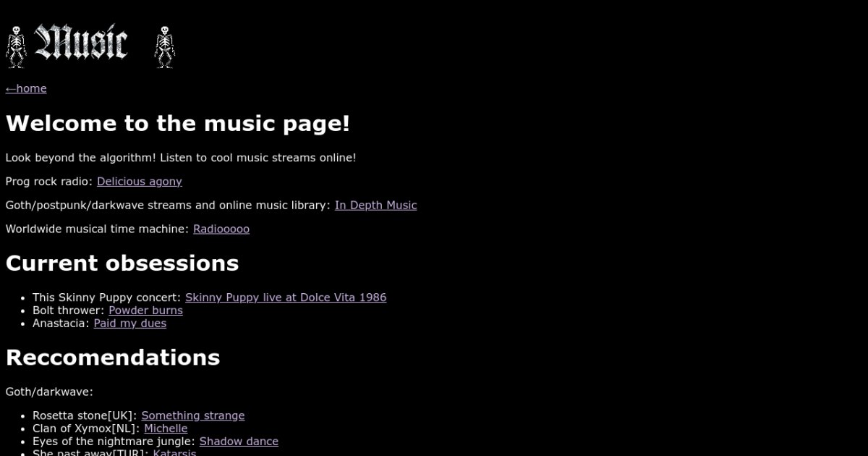Visit the In Depth Music link
The image size is (868, 456).
pos(375,206)
